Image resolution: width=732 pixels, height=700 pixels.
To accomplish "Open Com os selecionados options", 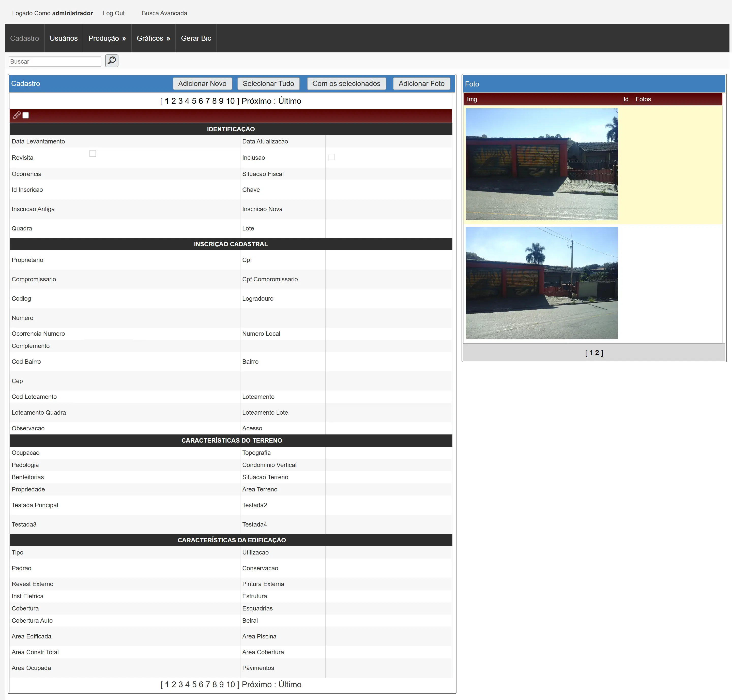I will 346,84.
